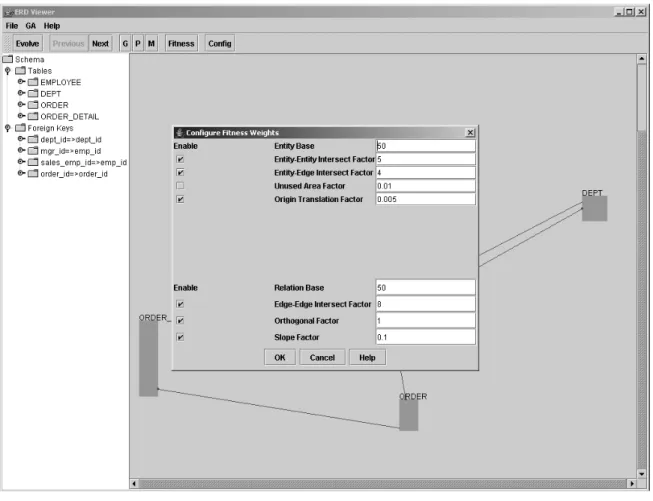This screenshot has width=653, height=501.
Task: Select the order_id=>order_id folder icon
Action: tap(33, 174)
